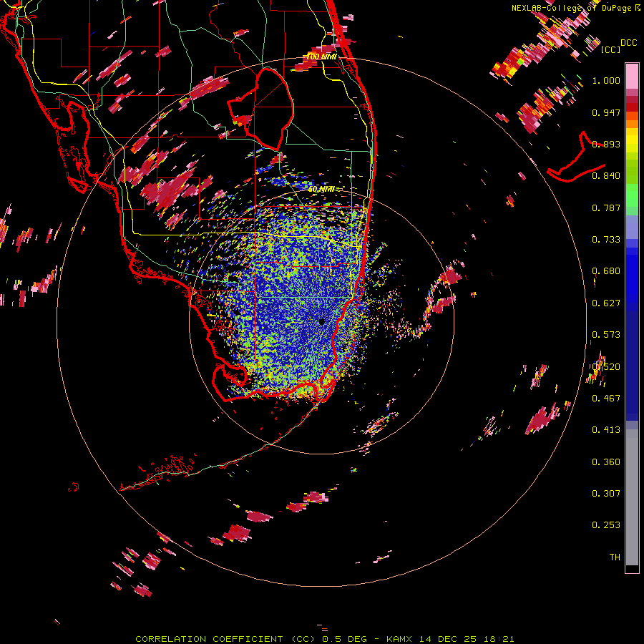This screenshot has height=644, width=644.
Task: Click the red-outlined Bahamas island coastline
Action: point(577,158)
